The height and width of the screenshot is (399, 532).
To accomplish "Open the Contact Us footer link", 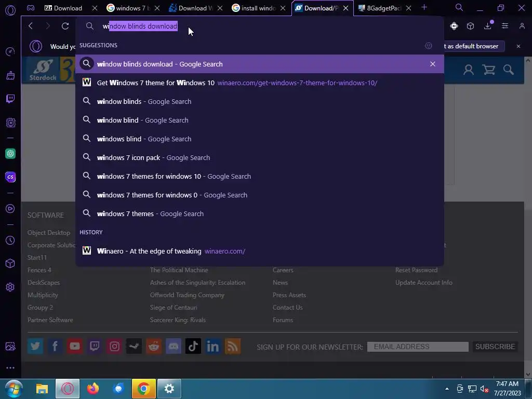I will [x=288, y=308].
